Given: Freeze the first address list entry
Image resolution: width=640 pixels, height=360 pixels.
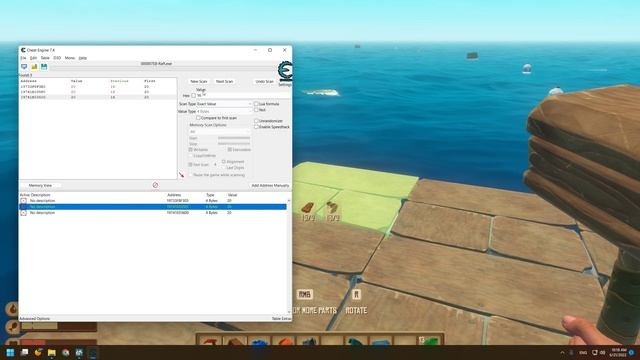Looking at the screenshot, I should [24, 201].
